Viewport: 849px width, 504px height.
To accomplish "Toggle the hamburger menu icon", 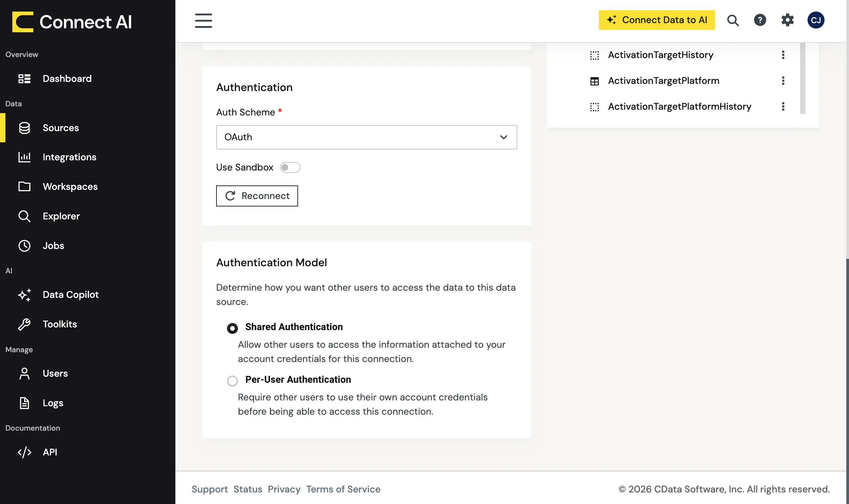I will click(203, 21).
